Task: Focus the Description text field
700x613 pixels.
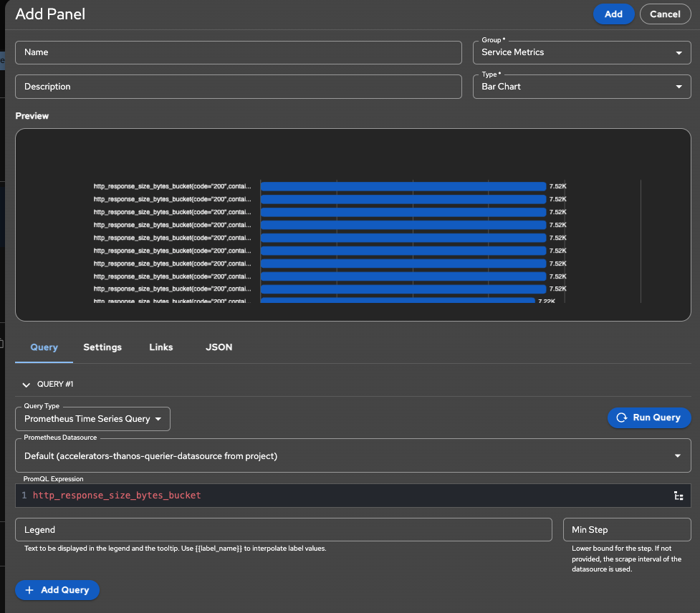Action: click(x=239, y=87)
